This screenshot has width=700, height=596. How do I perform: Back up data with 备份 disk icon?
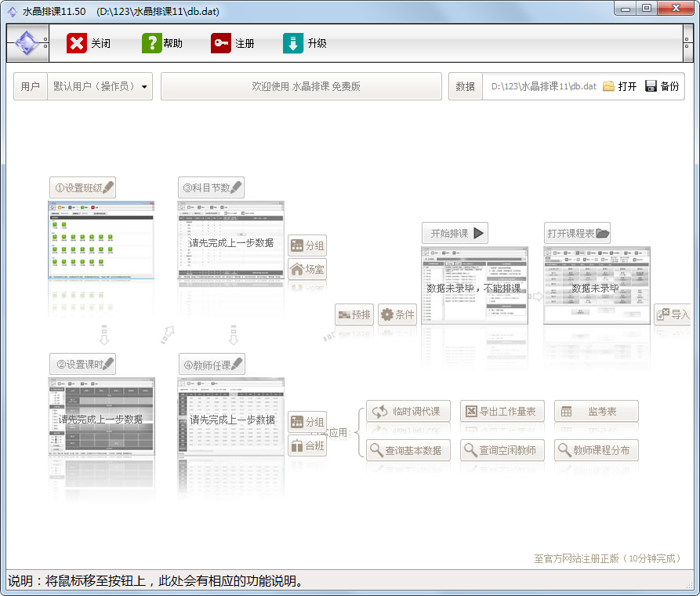coord(662,86)
